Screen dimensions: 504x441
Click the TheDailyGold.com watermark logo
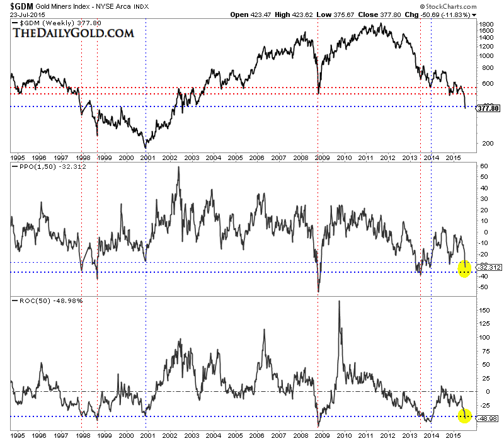72,33
